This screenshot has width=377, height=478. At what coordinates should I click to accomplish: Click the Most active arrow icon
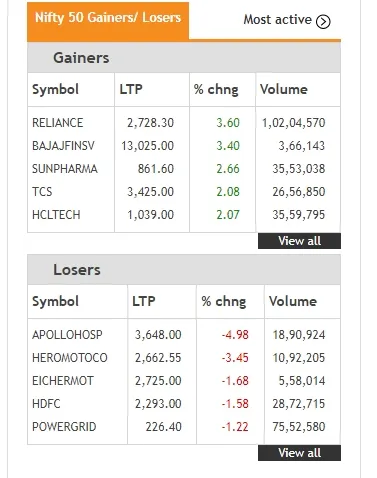[323, 21]
